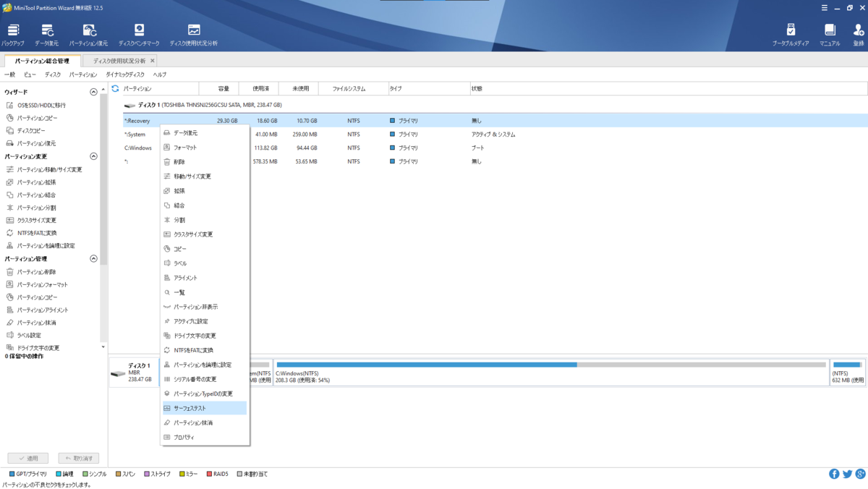Collapse the パーティション管理 section
The image size is (868, 489).
(93, 258)
